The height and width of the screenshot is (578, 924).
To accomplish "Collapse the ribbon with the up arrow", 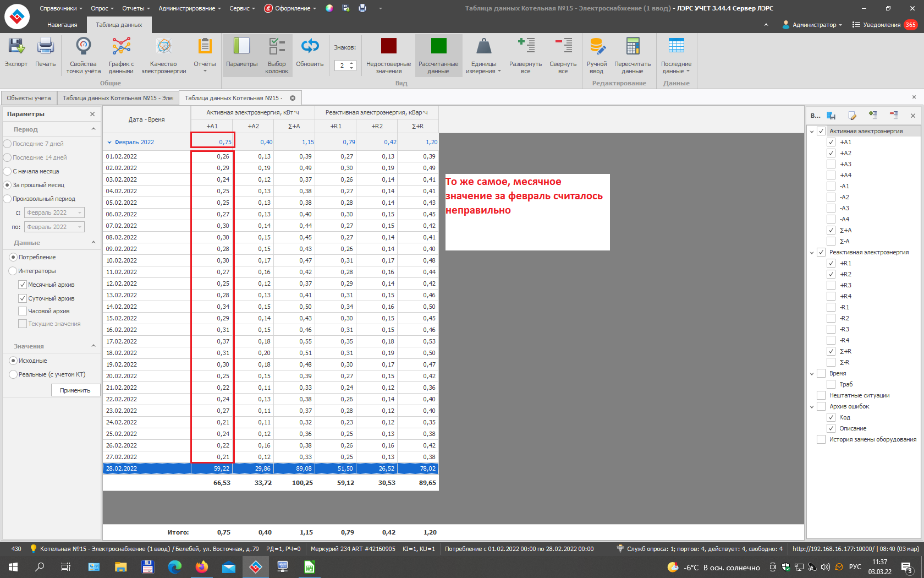I will click(x=766, y=25).
